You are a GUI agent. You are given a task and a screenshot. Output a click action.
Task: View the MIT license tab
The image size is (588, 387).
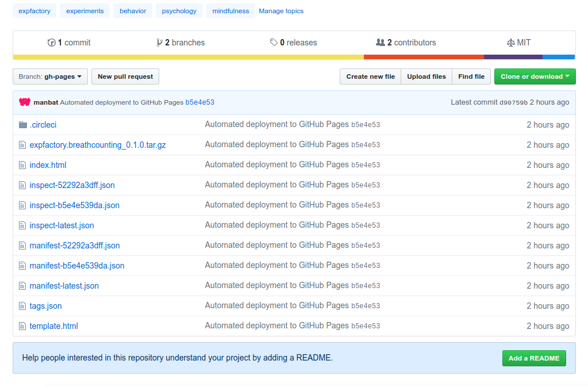coord(518,43)
